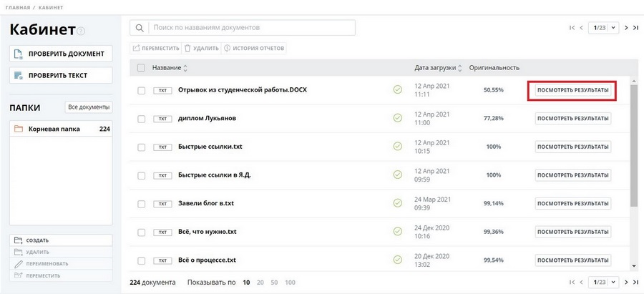Click the TXT badge of Быстрые ссылки в Я.Д.
Screen dimensions: 644x294
[162, 175]
